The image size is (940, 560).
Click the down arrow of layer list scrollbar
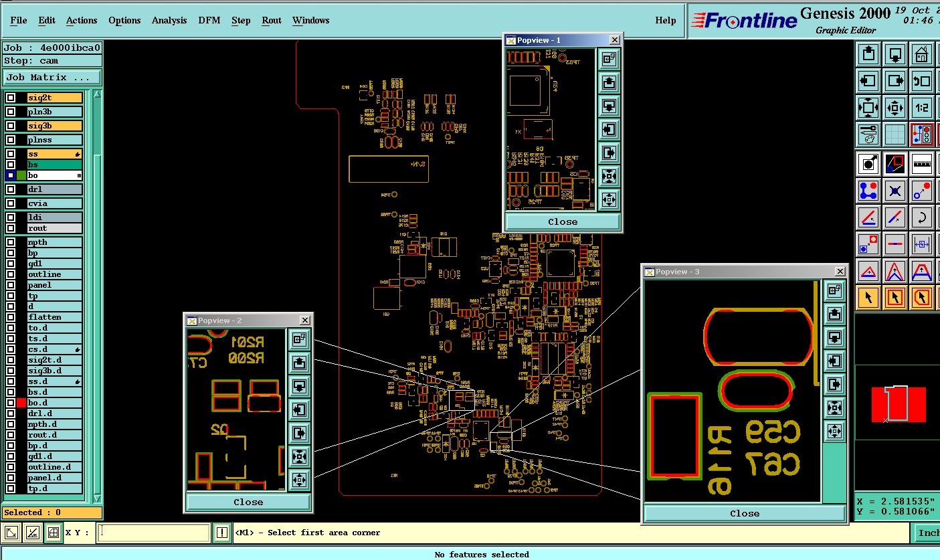[98, 498]
